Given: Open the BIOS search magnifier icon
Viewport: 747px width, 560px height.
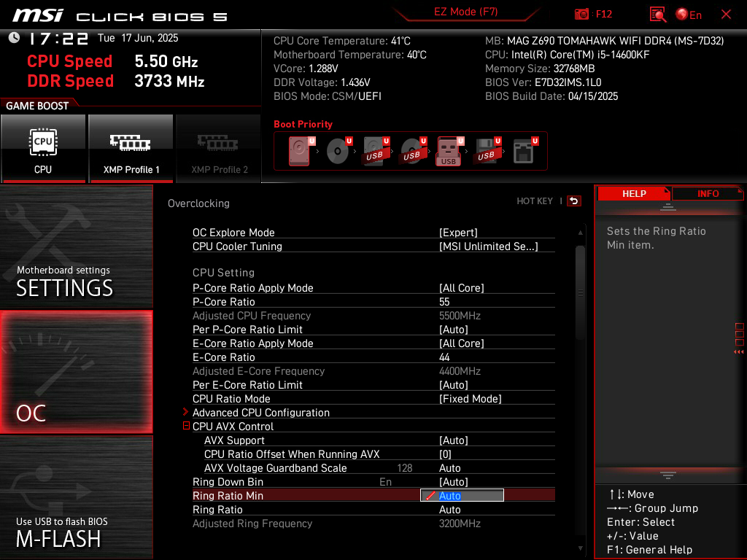Looking at the screenshot, I should click(657, 15).
